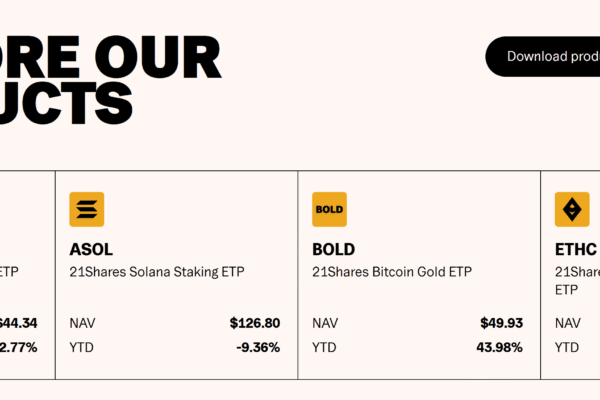Click the NAV label in ASOL card

point(83,323)
